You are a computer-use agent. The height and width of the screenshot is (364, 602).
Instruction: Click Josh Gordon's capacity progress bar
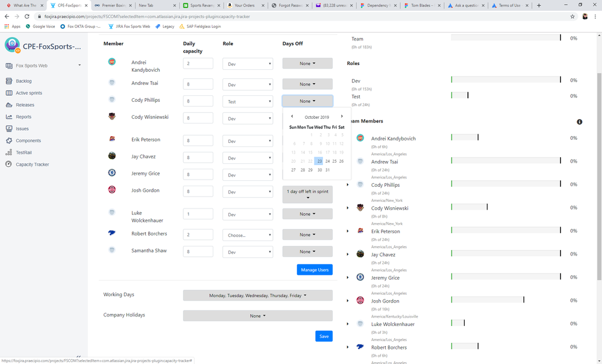click(488, 300)
